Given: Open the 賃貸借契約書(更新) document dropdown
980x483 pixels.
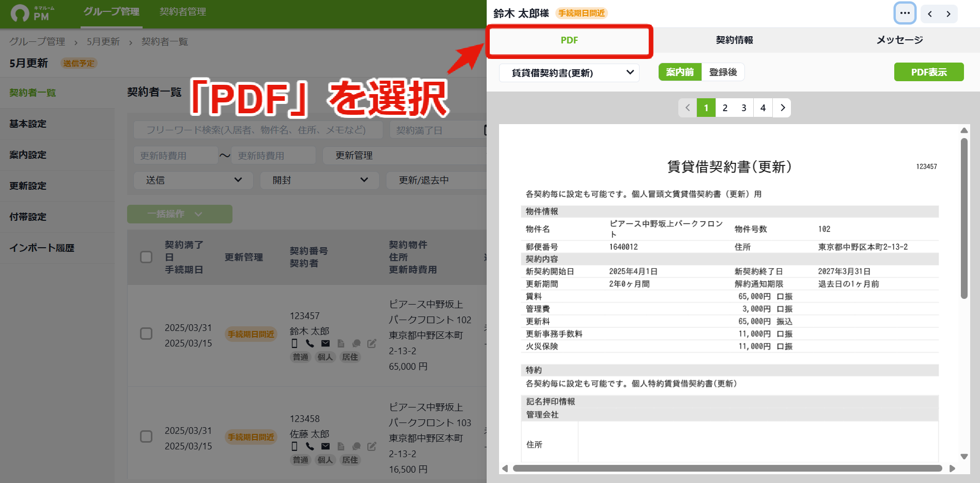Looking at the screenshot, I should tap(569, 72).
